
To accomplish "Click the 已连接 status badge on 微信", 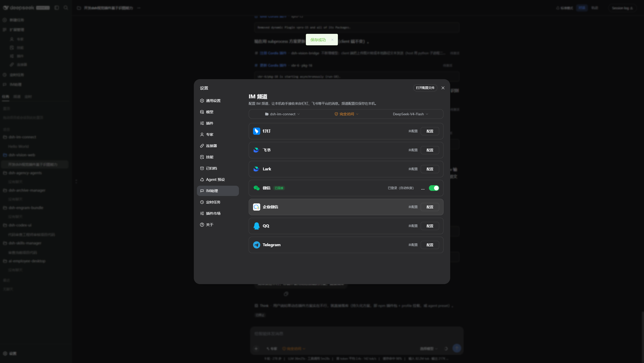I will pyautogui.click(x=279, y=188).
